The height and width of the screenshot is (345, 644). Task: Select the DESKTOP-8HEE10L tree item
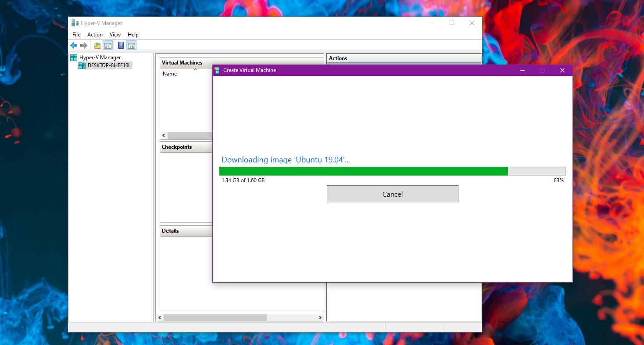[109, 65]
